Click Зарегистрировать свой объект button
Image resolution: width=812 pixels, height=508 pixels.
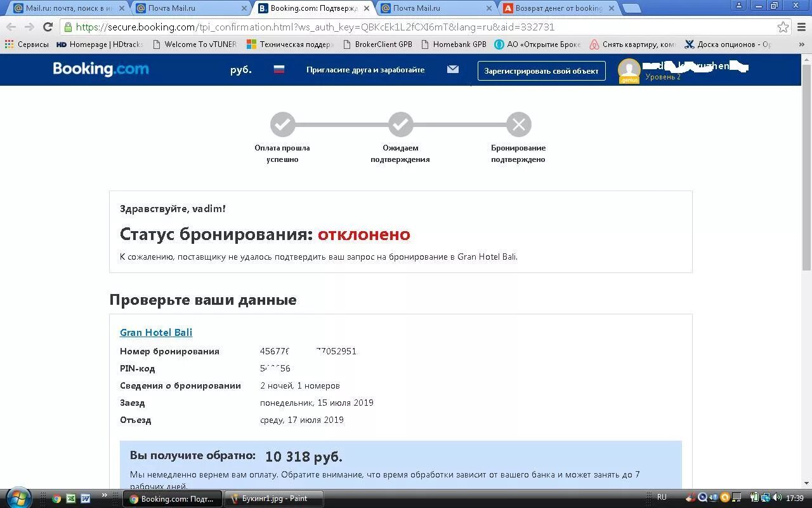tap(541, 70)
